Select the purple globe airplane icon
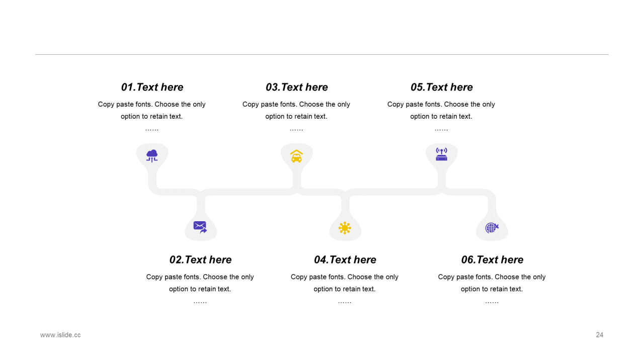This screenshot has height=362, width=644. pos(492,228)
